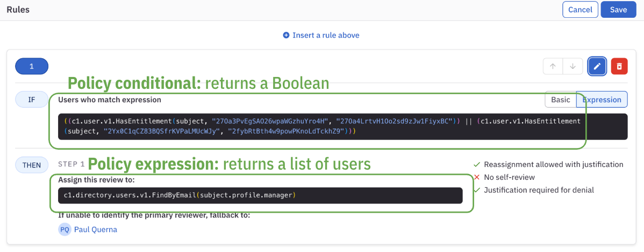The image size is (644, 252).
Task: Edit the FindByEmail reviewer expression field
Action: coord(260,195)
